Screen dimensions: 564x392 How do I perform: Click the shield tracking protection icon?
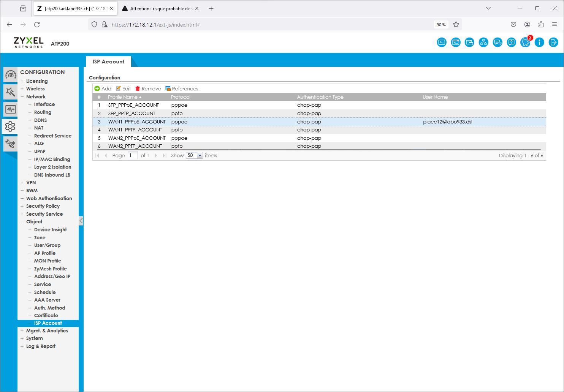point(95,24)
